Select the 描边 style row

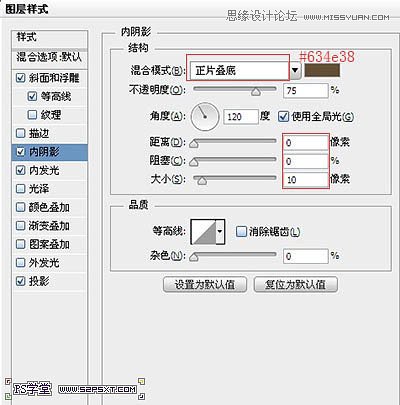click(50, 133)
